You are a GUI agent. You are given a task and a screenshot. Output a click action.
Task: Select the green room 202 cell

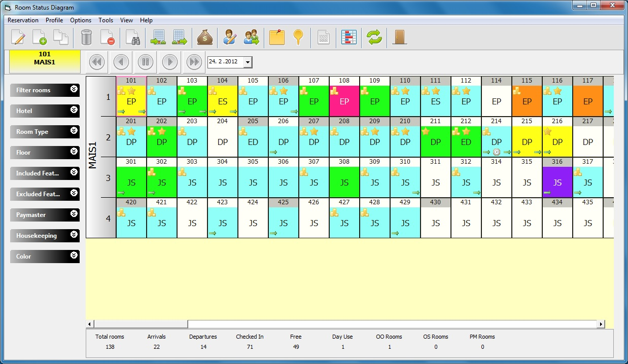162,137
